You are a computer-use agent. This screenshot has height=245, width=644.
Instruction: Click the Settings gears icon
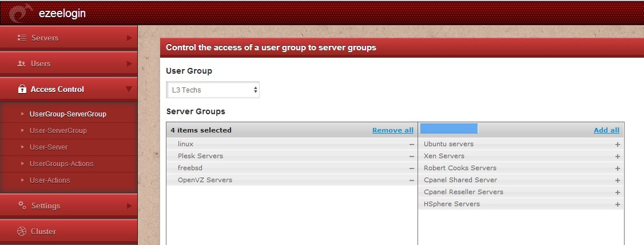22,205
